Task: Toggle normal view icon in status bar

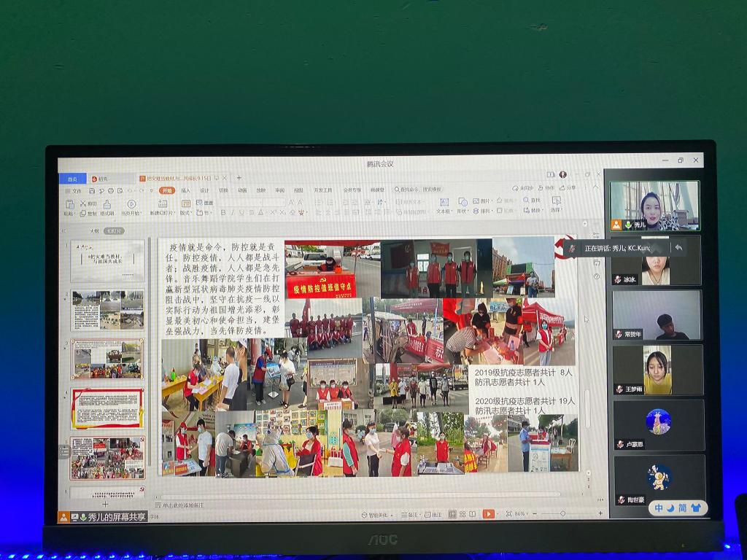Action: click(x=452, y=514)
